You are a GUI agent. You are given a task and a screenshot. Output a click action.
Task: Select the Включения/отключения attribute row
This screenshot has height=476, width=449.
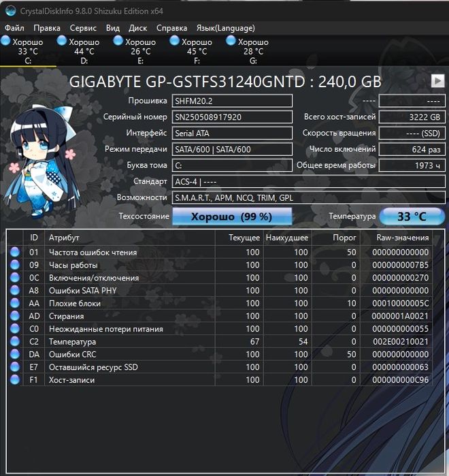point(220,277)
